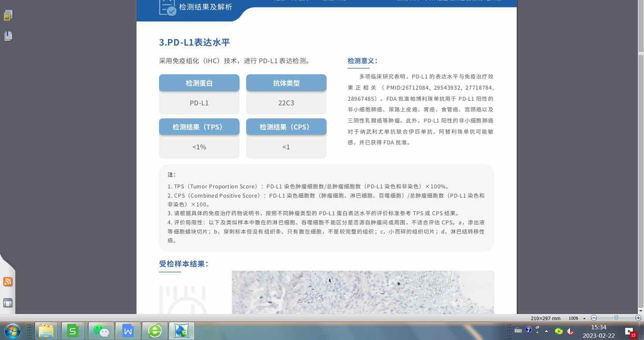
Task: Expand the 100% zoom level dropdown arrow
Action: pyautogui.click(x=584, y=319)
